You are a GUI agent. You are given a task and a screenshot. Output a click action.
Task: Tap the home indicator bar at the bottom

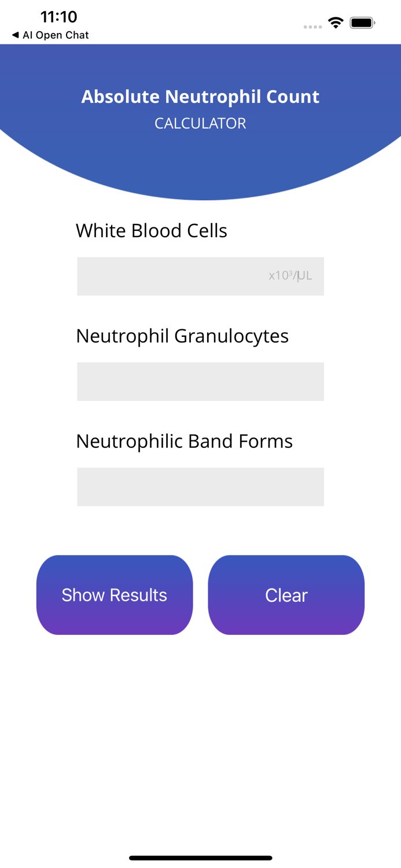200,858
